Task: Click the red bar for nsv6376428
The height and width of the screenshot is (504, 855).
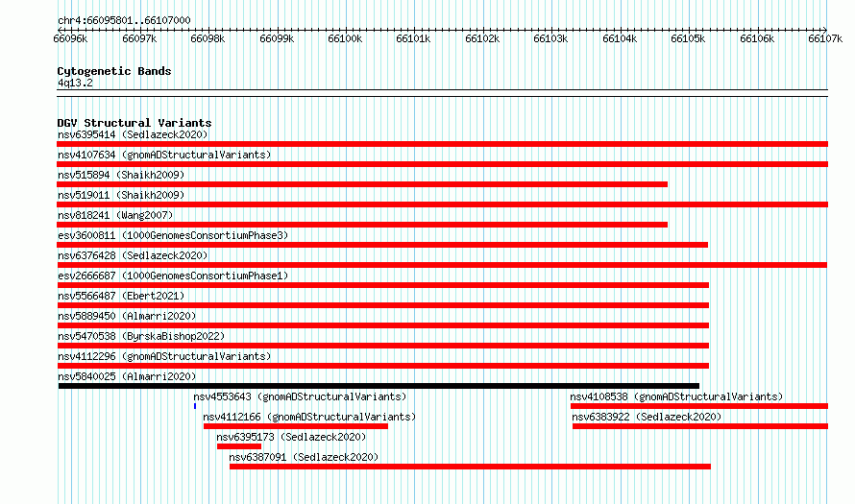Action: [x=442, y=265]
